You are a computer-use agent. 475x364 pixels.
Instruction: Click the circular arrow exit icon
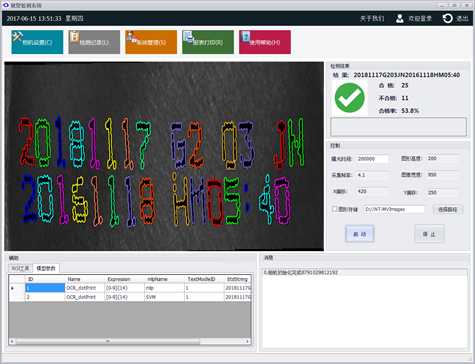[x=447, y=18]
